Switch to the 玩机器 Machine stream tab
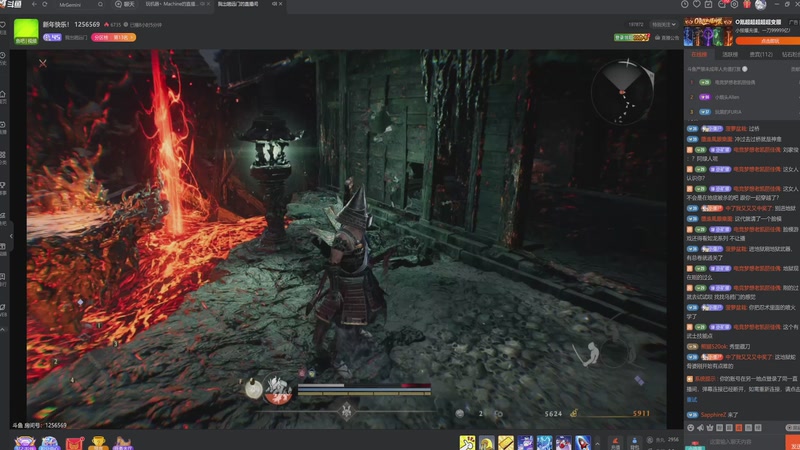This screenshot has width=800, height=450. click(x=172, y=4)
